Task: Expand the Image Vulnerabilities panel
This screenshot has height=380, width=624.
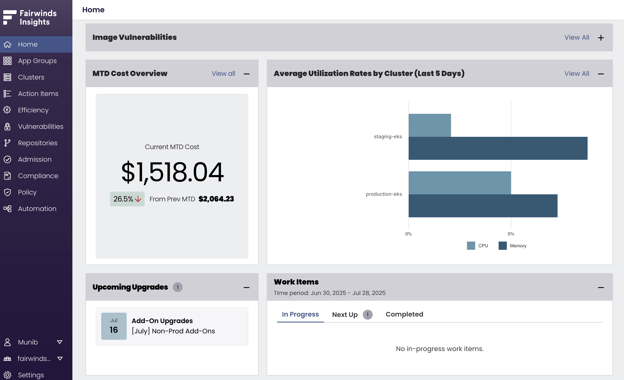Action: [601, 37]
